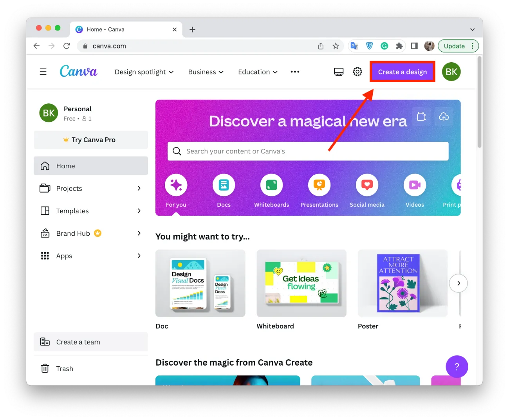Show next suggestions with right arrow
509x420 pixels.
(x=458, y=283)
